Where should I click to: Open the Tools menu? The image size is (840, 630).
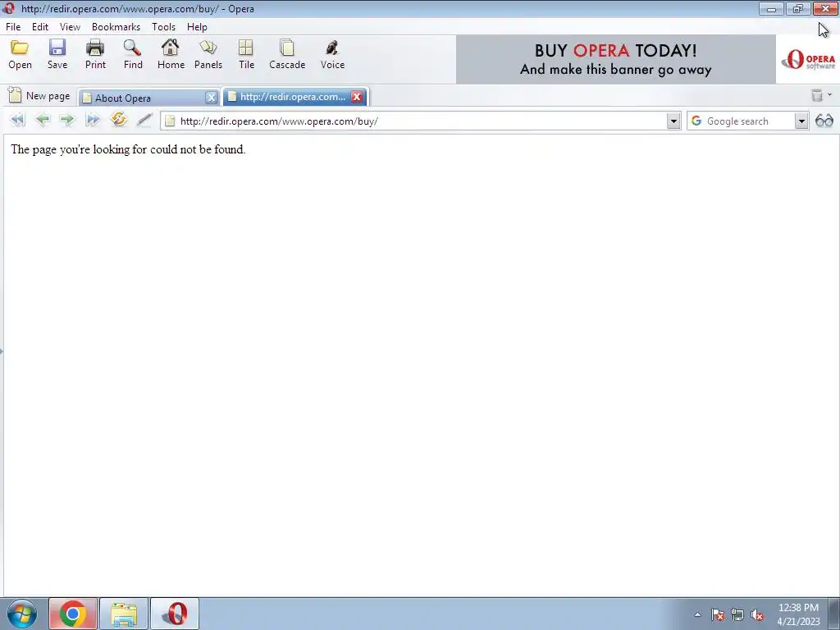(x=163, y=27)
